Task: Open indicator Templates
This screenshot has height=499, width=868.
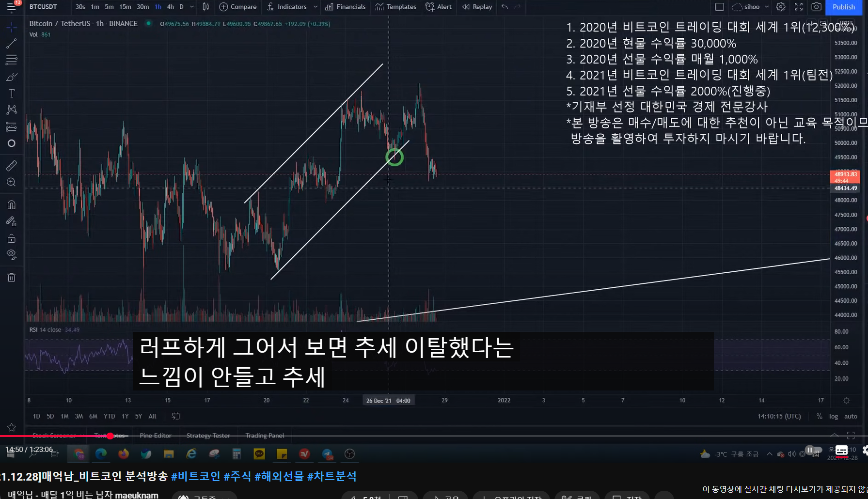Action: click(x=395, y=7)
